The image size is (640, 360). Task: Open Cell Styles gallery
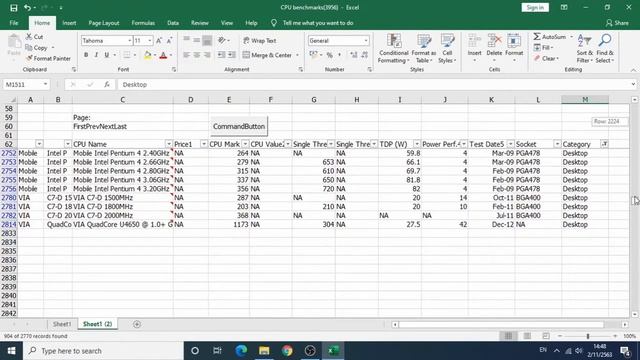[447, 49]
